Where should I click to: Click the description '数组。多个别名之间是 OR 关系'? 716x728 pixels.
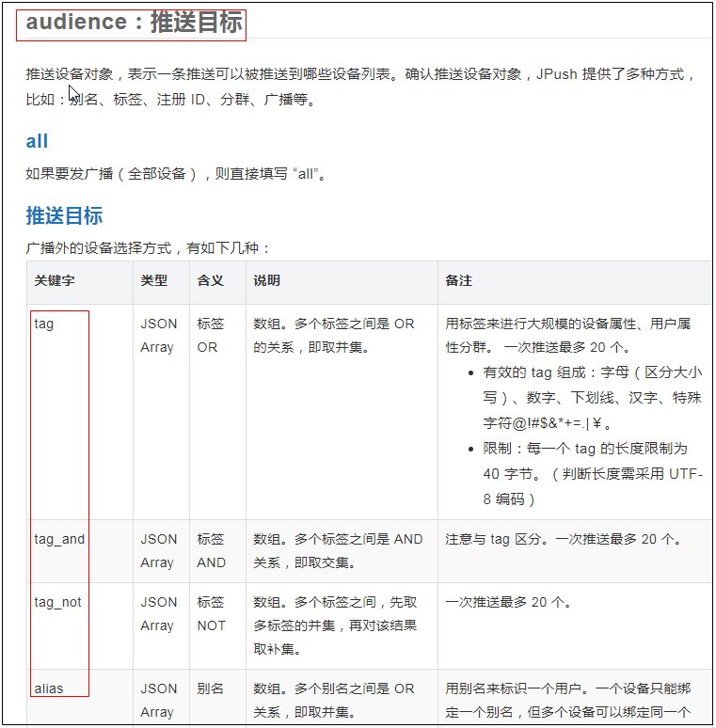pos(333,700)
